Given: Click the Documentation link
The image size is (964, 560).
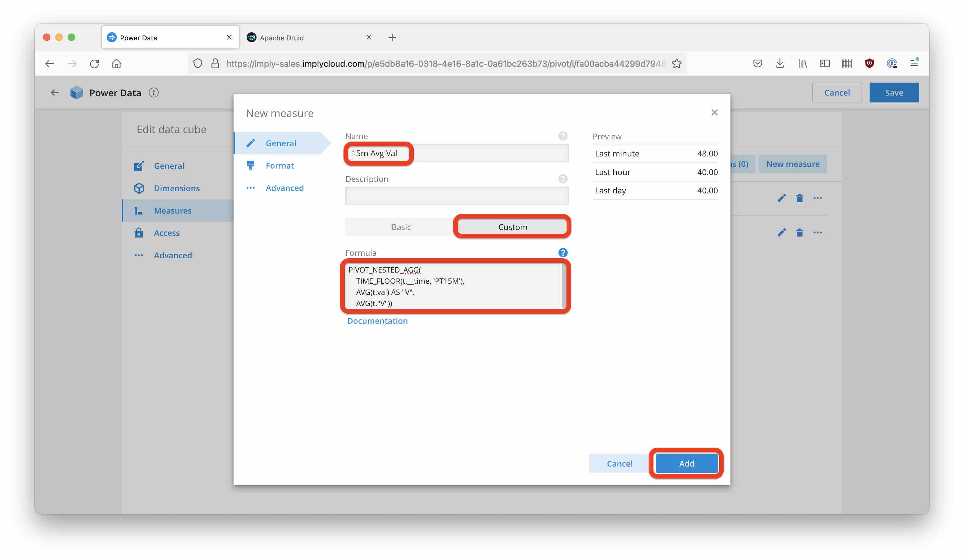Looking at the screenshot, I should 377,321.
